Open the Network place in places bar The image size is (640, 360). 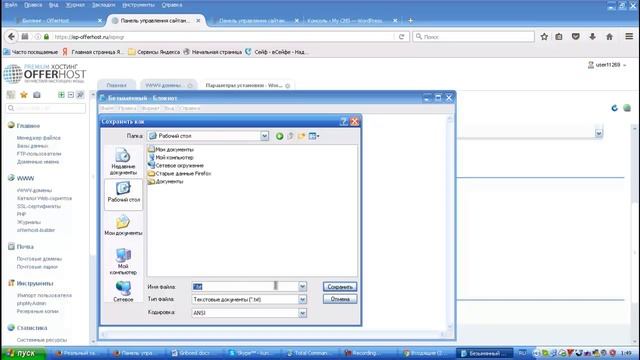point(123,291)
